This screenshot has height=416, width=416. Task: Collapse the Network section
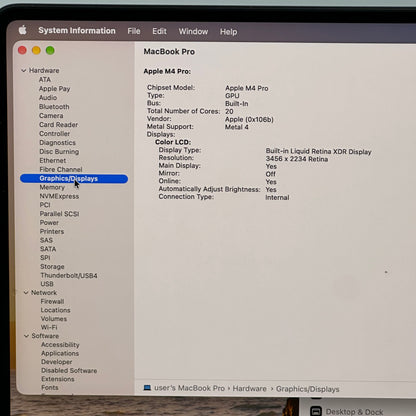[26, 292]
